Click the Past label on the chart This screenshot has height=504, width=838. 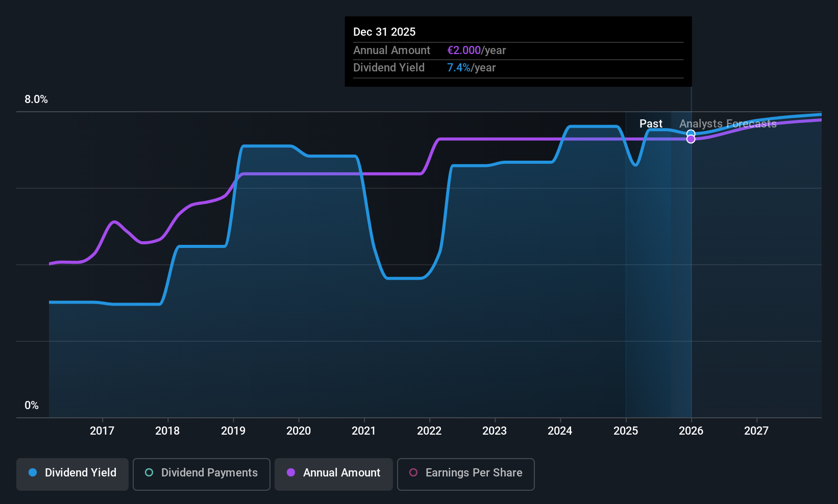pyautogui.click(x=651, y=123)
